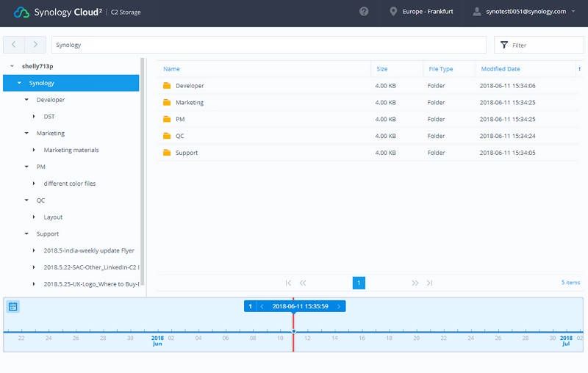Expand the different color files node
The image size is (588, 373).
(x=34, y=184)
